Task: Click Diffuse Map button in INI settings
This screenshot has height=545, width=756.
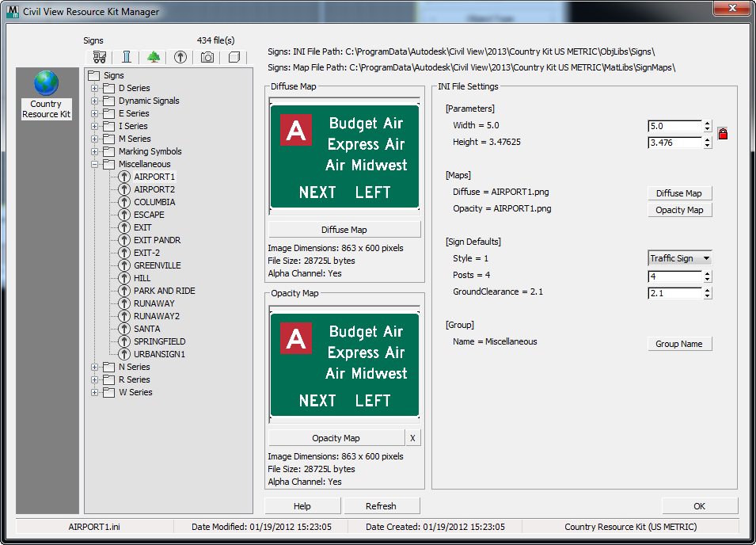Action: [x=679, y=193]
